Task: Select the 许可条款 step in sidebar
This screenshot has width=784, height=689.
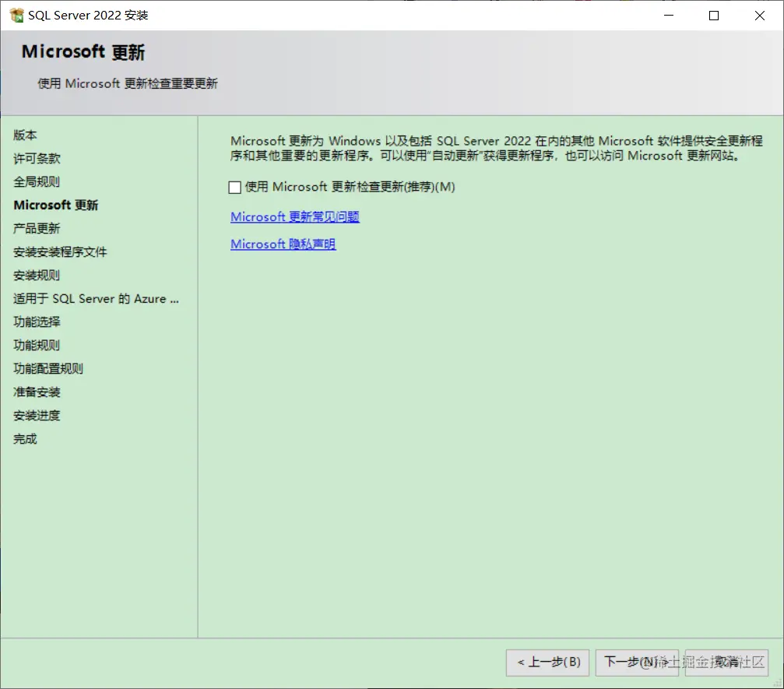Action: coord(37,159)
